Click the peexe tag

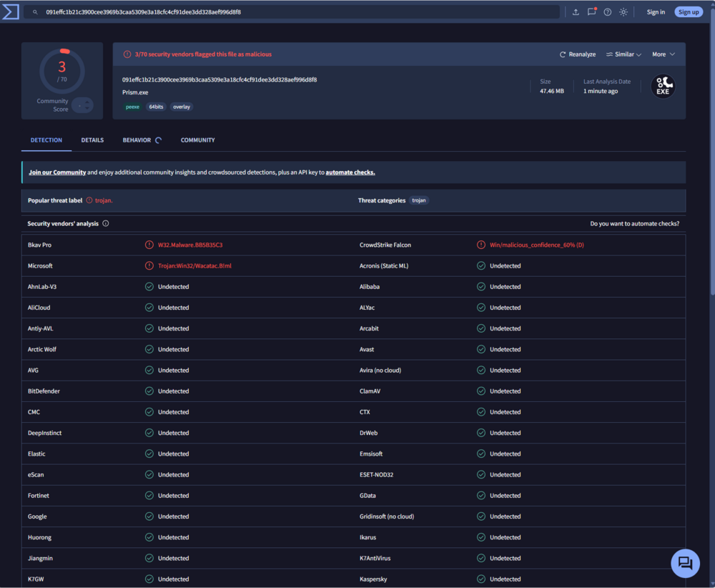coord(132,107)
